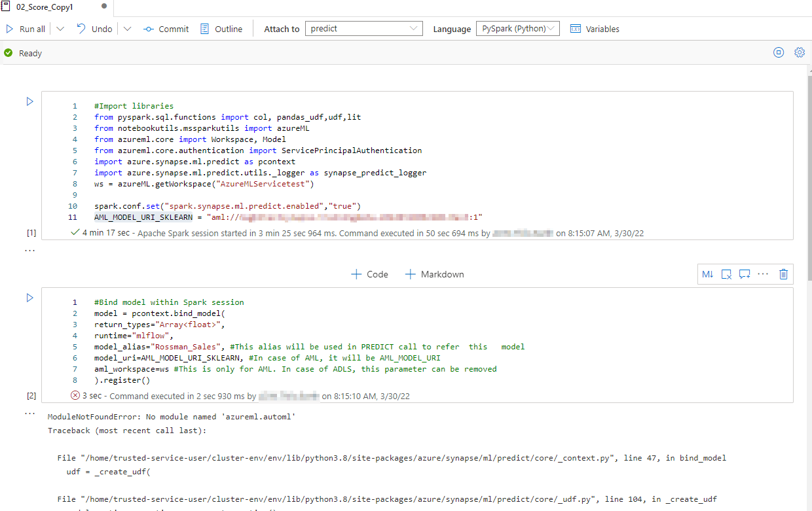Run the bind model cell
The height and width of the screenshot is (511, 812).
pos(29,298)
